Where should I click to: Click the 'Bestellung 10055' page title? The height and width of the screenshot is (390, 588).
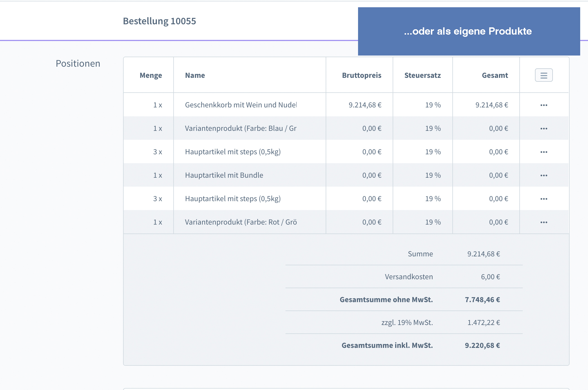[x=159, y=21]
